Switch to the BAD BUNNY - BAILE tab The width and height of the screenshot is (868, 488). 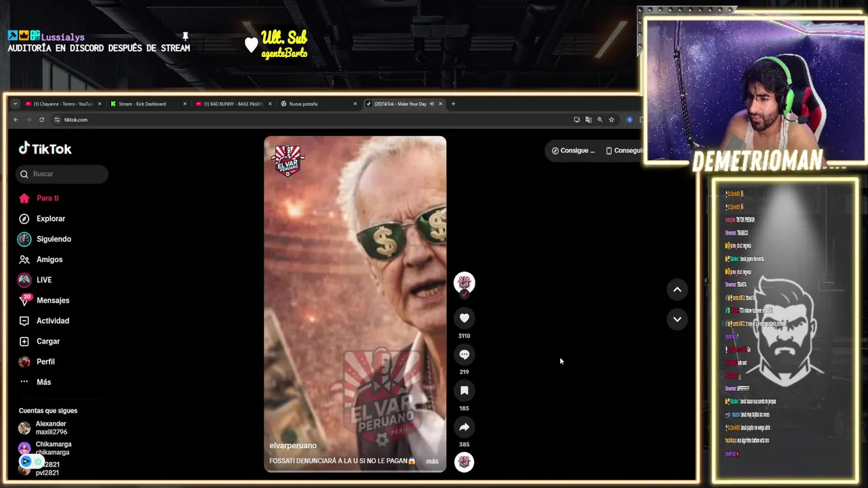click(x=229, y=104)
